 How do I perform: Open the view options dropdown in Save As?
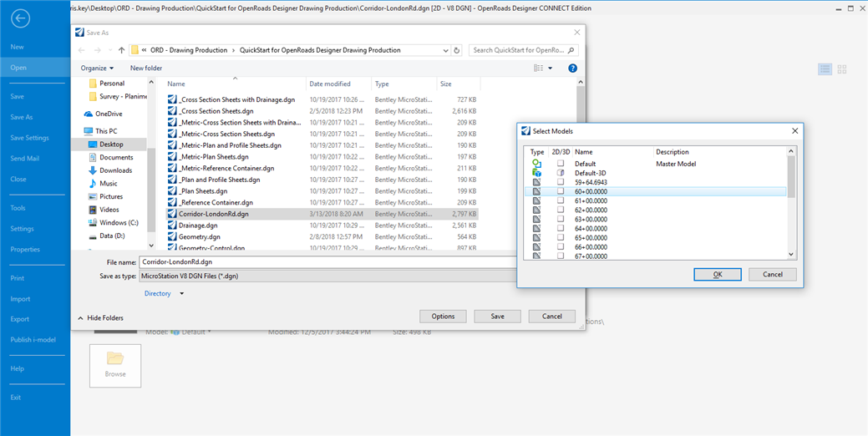pyautogui.click(x=550, y=68)
